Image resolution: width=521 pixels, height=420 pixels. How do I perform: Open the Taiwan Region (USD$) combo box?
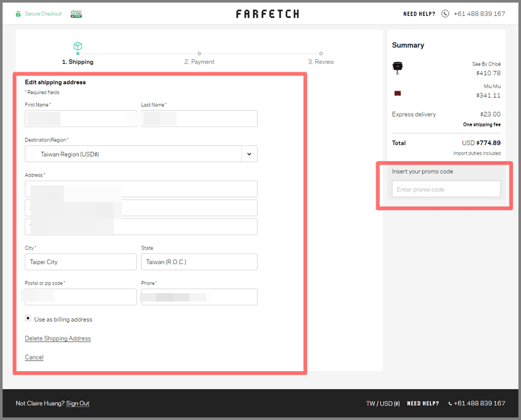[x=134, y=154]
